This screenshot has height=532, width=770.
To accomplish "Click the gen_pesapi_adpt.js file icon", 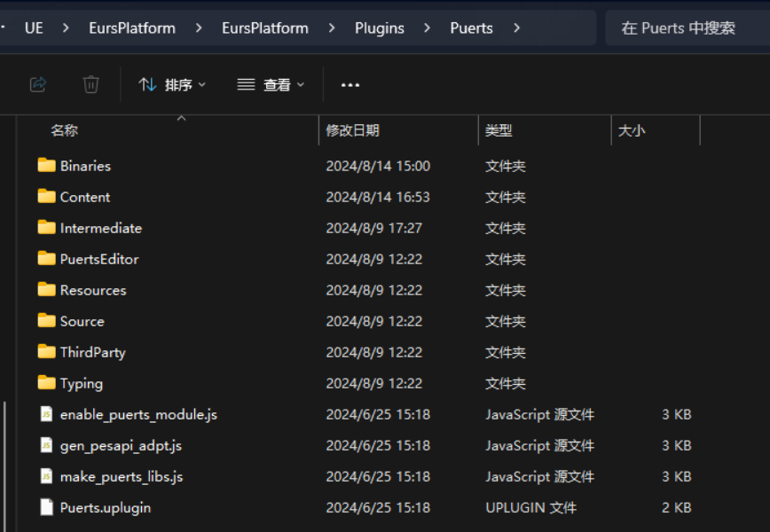I will click(47, 445).
